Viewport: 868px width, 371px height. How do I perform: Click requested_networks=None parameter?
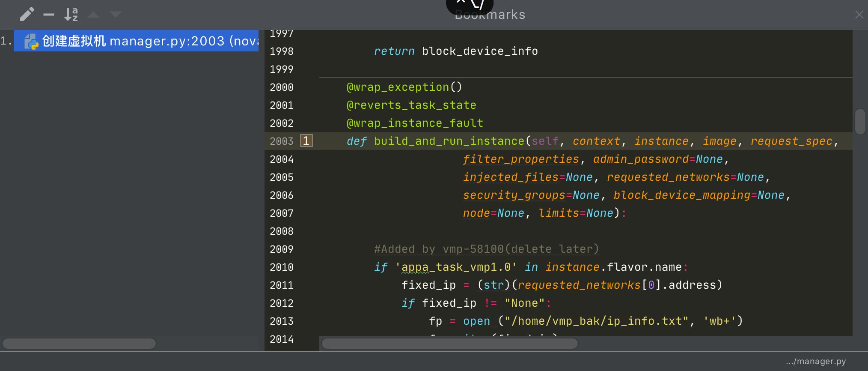pos(685,177)
